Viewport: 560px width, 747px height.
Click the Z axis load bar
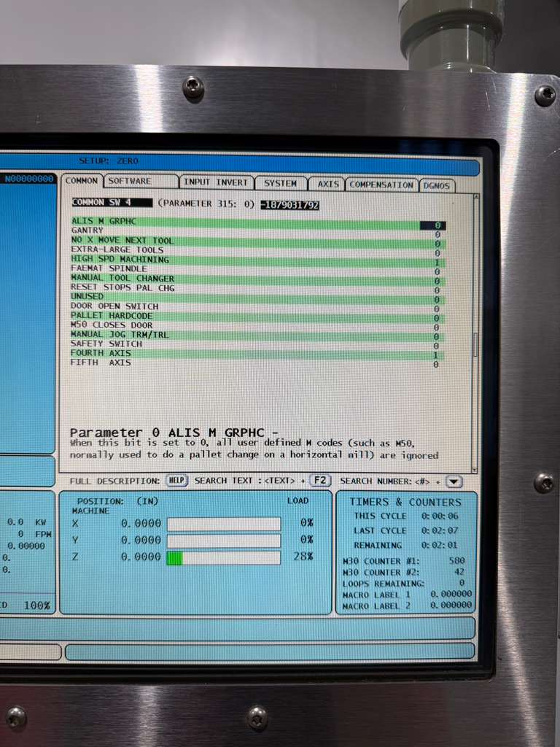(x=223, y=558)
